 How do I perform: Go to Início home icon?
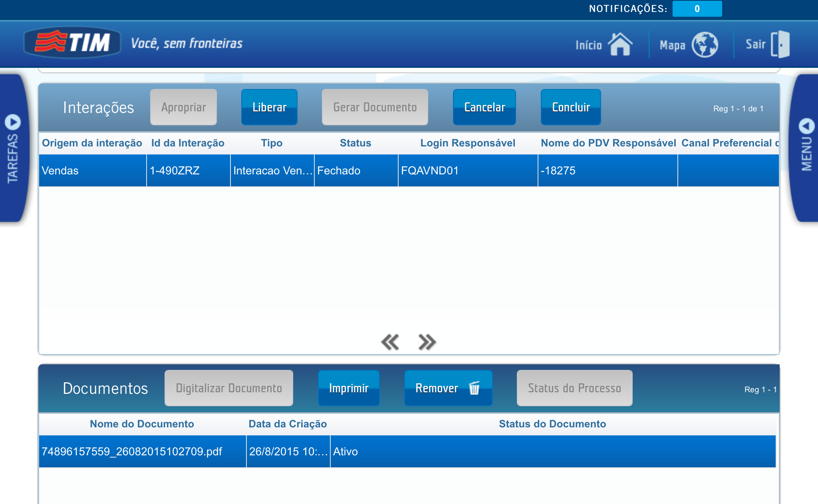tap(620, 44)
